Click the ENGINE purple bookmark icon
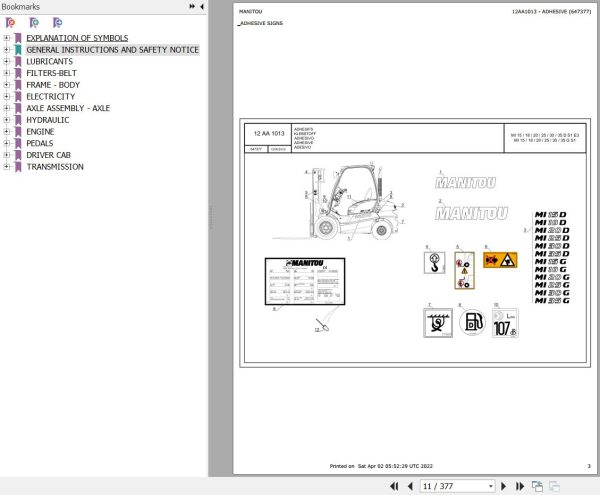600x495 pixels. (x=18, y=132)
